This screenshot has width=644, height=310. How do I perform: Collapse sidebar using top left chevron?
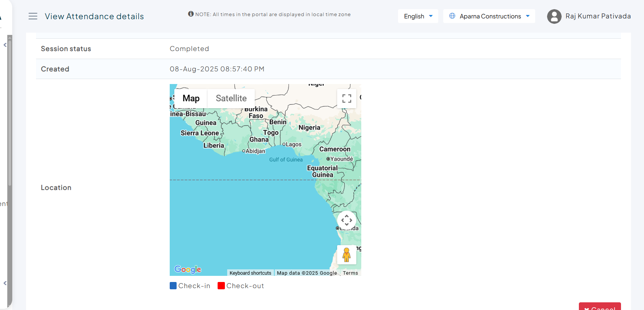(5, 45)
